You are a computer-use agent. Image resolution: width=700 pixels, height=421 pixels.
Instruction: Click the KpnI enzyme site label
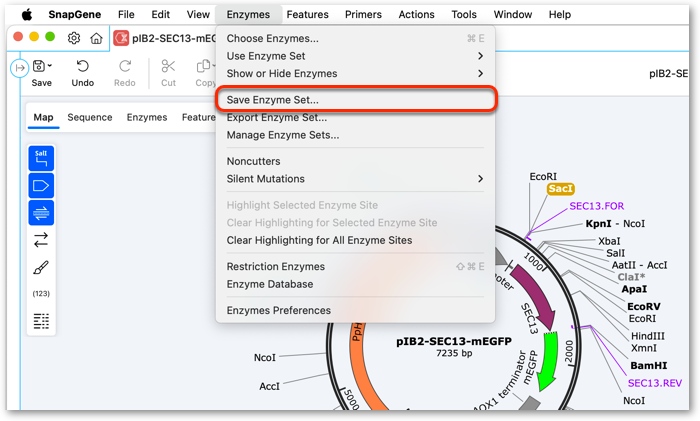pyautogui.click(x=598, y=223)
